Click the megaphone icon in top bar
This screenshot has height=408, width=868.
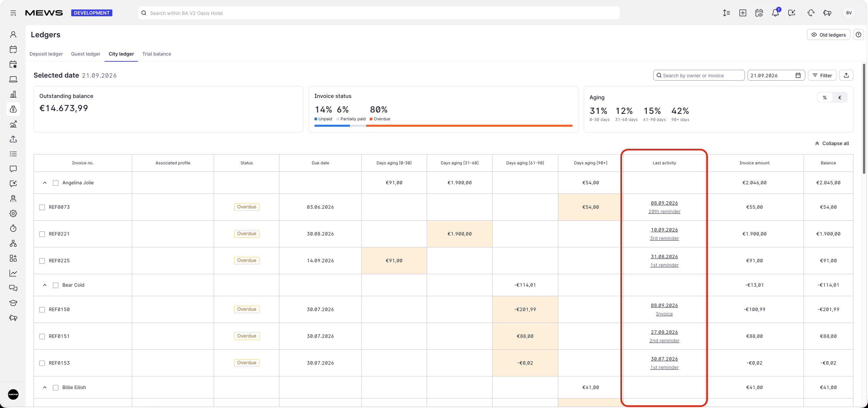827,13
